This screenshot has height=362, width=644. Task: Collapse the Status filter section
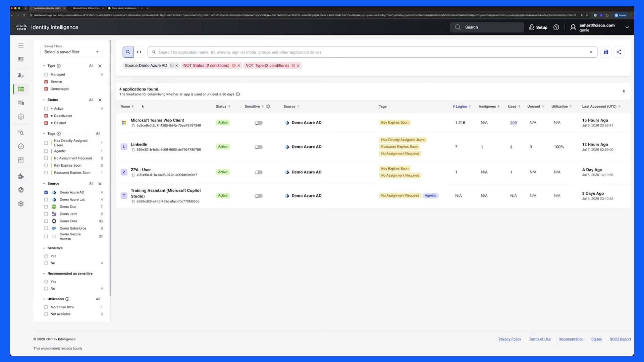[x=44, y=100]
